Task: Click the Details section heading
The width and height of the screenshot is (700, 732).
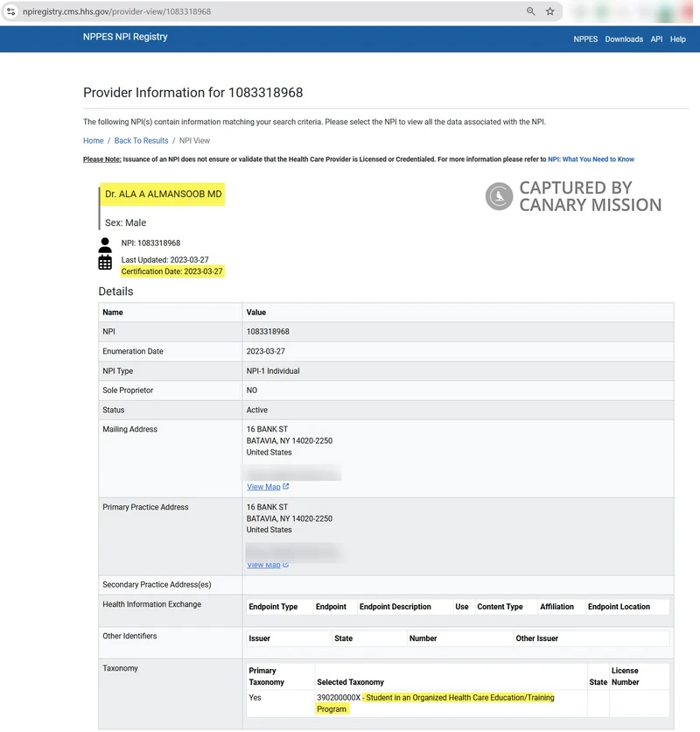Action: click(x=115, y=292)
